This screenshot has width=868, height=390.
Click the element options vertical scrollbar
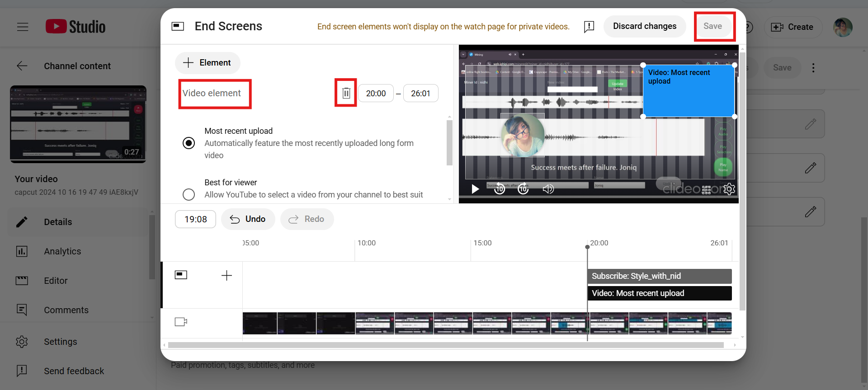tap(449, 143)
